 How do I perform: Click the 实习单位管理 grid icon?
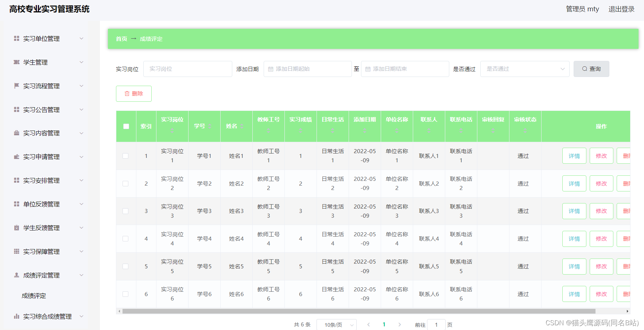coord(16,38)
